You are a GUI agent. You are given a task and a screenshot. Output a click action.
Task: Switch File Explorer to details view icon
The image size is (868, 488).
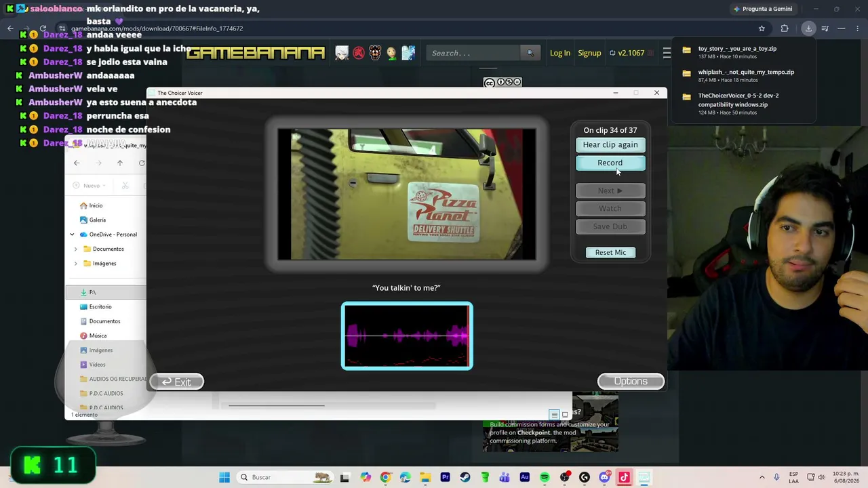click(554, 415)
